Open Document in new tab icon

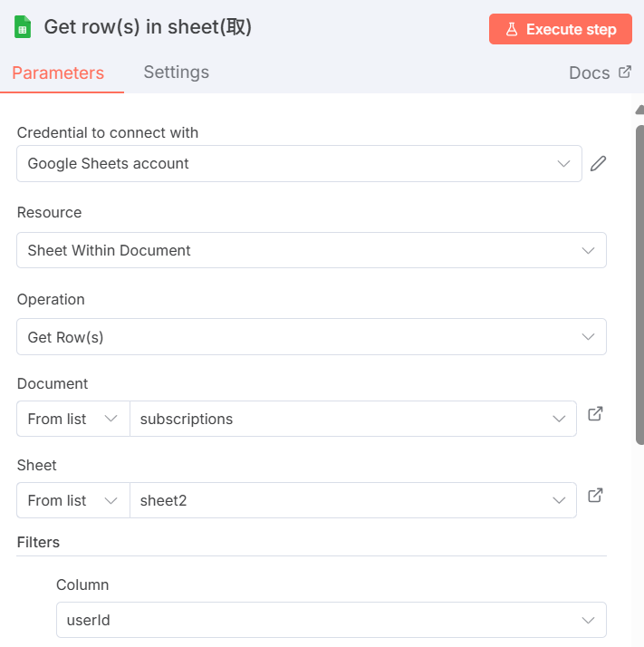coord(595,414)
